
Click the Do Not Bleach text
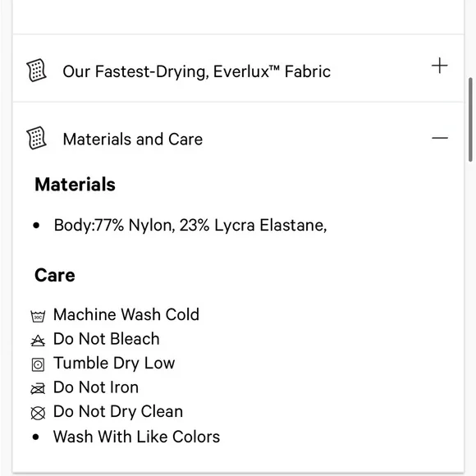pos(106,339)
